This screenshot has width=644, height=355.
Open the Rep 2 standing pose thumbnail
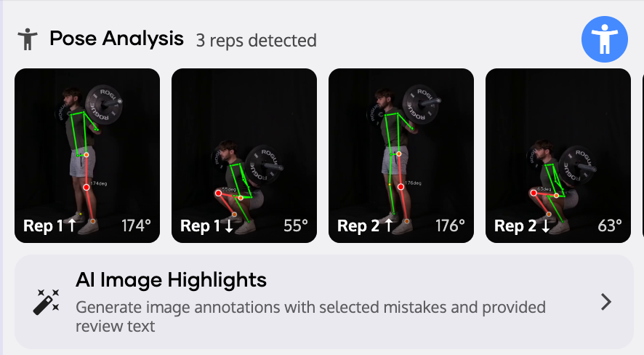pyautogui.click(x=401, y=145)
